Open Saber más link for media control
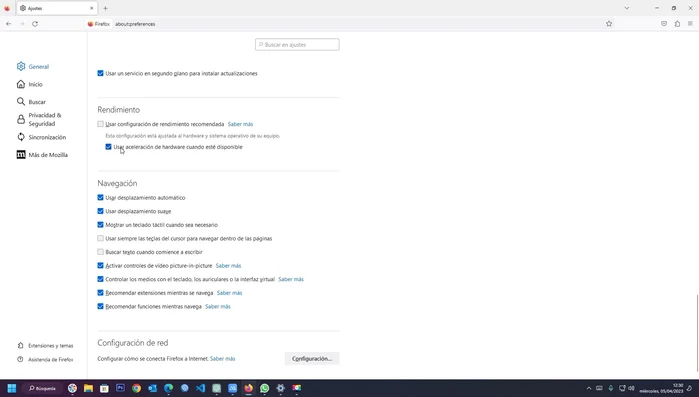 click(291, 279)
